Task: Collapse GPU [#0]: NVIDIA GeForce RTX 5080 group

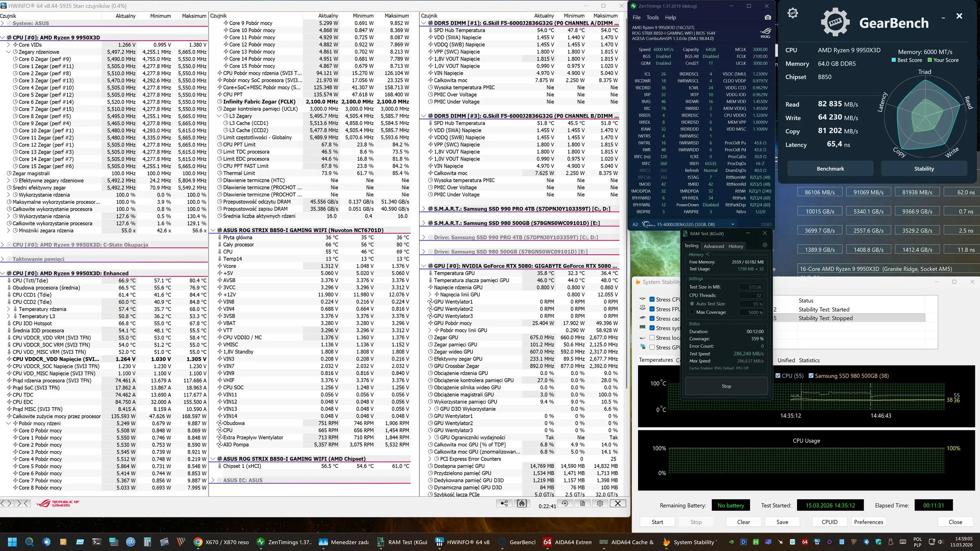Action: (x=424, y=266)
